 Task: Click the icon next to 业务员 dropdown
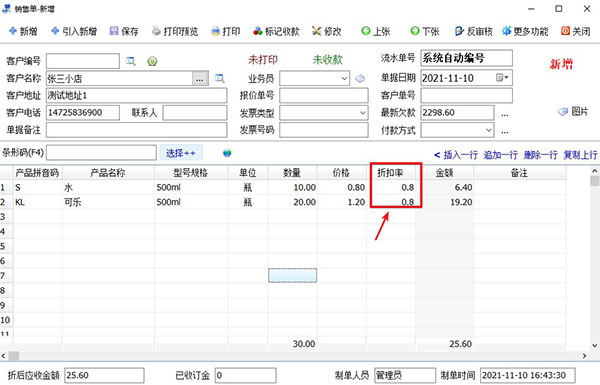tap(360, 78)
